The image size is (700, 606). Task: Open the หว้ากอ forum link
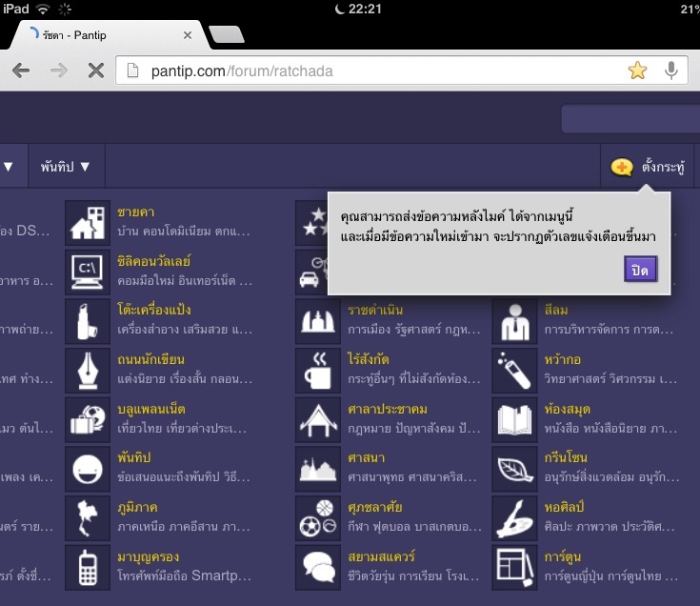click(563, 359)
